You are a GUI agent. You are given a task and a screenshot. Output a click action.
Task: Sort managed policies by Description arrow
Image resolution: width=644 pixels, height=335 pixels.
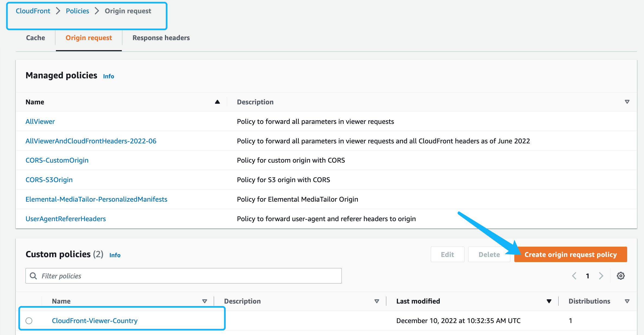click(627, 102)
